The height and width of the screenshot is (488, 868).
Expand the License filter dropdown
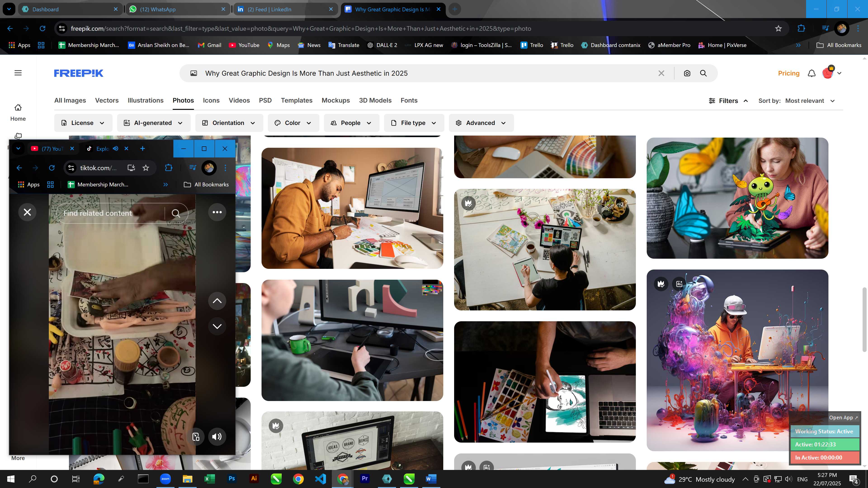pyautogui.click(x=83, y=123)
